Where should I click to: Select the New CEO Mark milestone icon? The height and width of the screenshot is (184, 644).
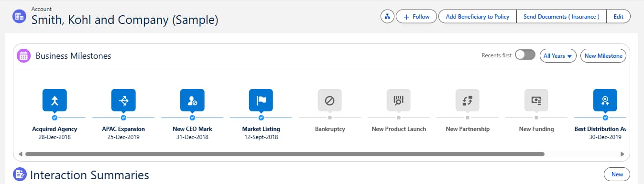coord(192,100)
